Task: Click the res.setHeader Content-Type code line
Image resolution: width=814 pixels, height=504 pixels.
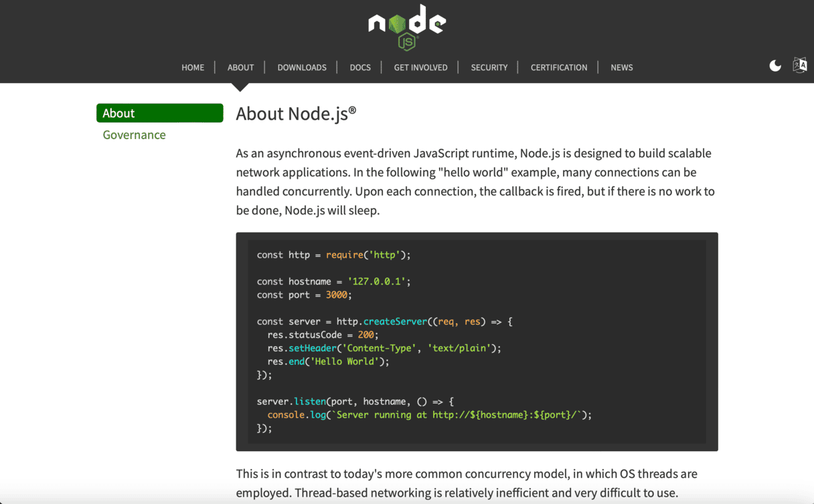Action: (x=384, y=348)
